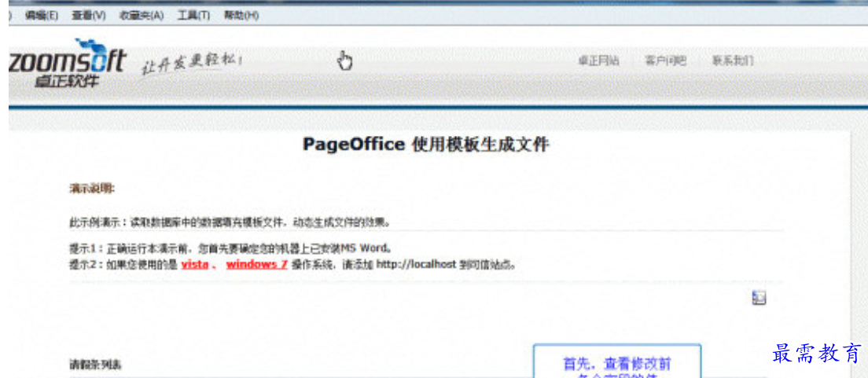This screenshot has height=378, width=868.
Task: Open the 查看(V) menu
Action: [x=89, y=16]
